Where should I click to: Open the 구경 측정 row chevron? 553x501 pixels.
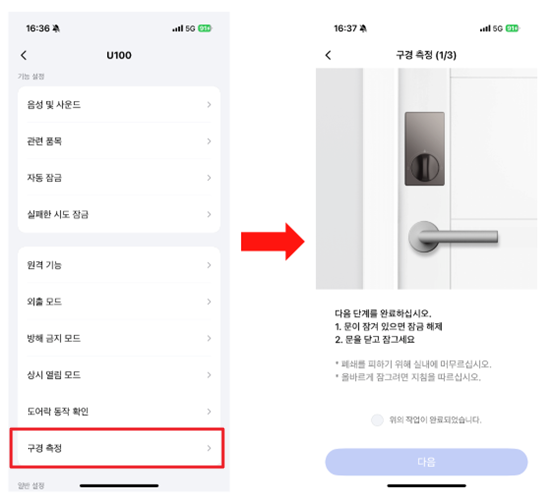tap(209, 448)
